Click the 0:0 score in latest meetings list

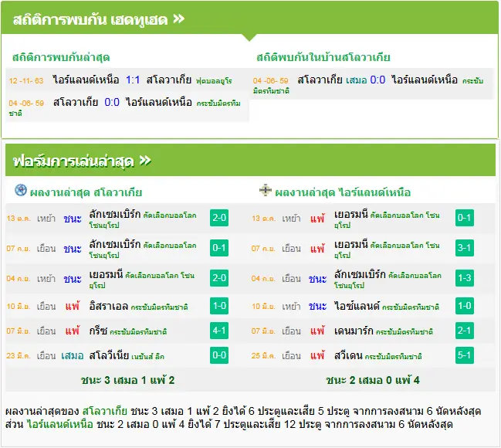click(112, 102)
